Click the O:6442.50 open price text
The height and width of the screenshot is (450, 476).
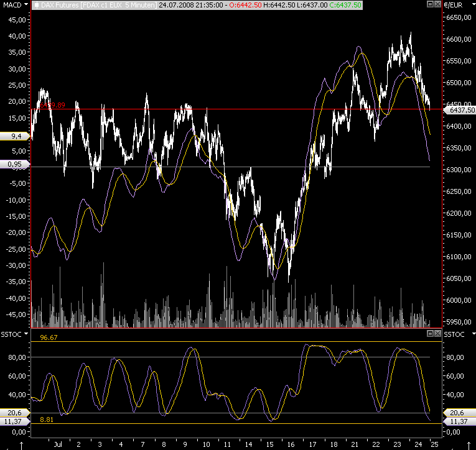(245, 5)
